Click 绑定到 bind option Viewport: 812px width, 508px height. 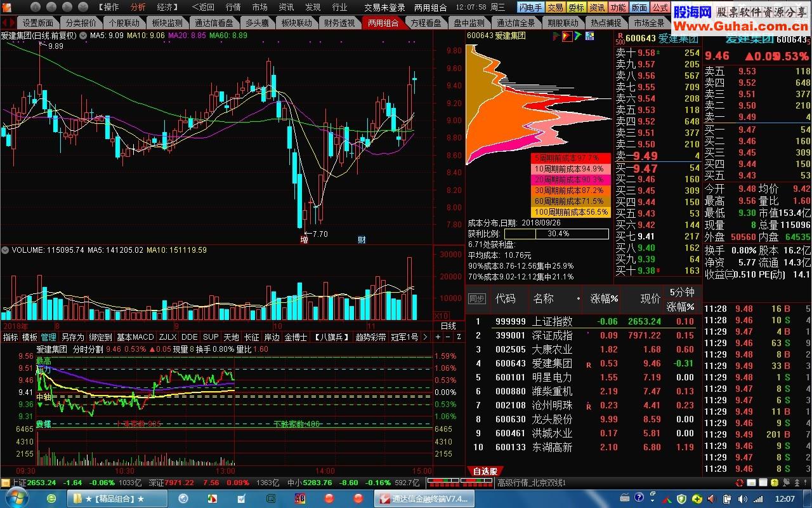coord(100,337)
